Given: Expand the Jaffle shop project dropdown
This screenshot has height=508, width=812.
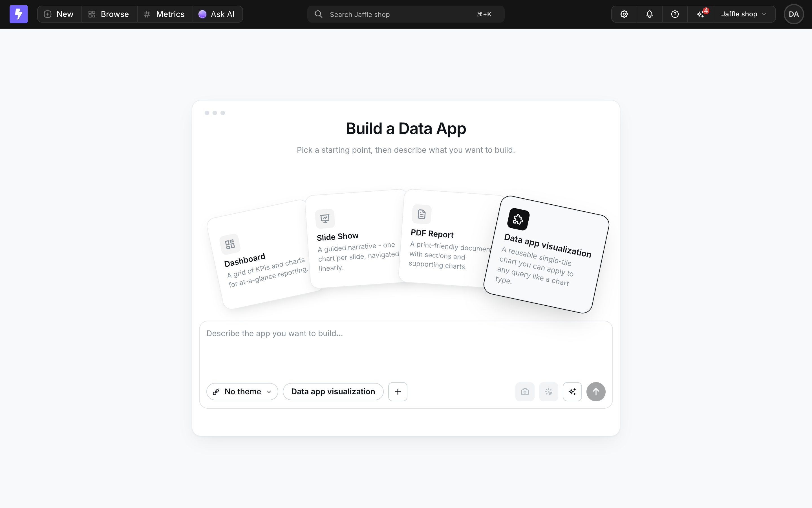Looking at the screenshot, I should coord(744,14).
